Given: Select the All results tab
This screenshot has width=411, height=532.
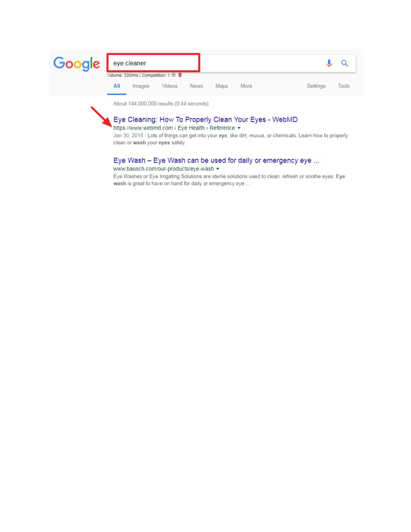Looking at the screenshot, I should tap(117, 86).
